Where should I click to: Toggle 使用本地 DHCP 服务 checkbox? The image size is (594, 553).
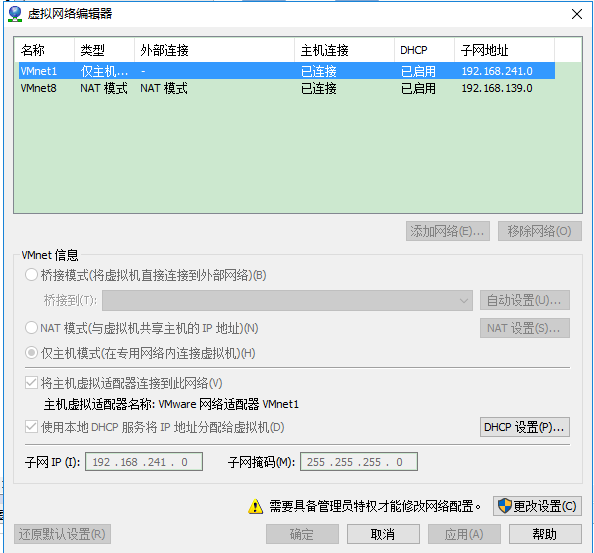[31, 427]
